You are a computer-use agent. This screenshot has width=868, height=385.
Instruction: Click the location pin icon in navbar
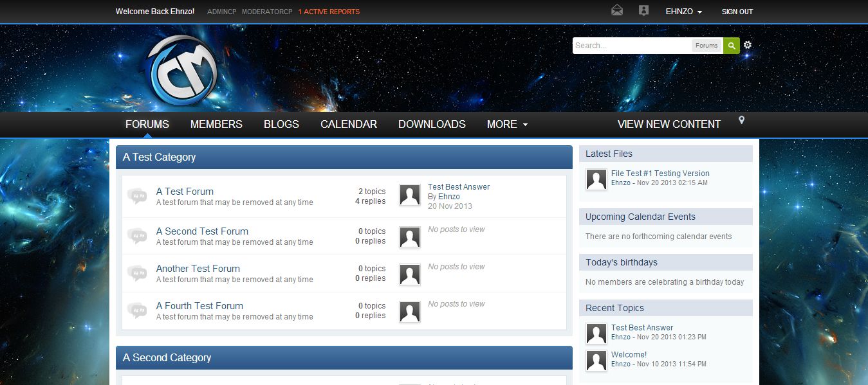pos(741,120)
